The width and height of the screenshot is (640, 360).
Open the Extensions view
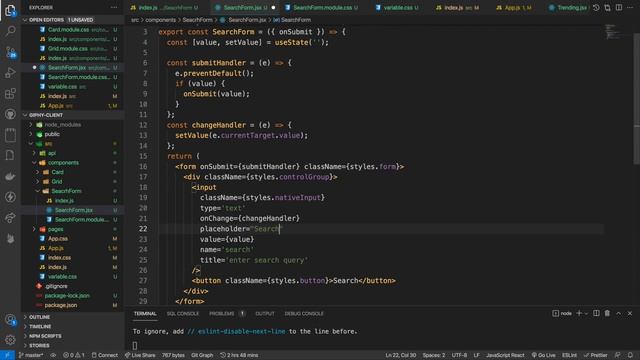10,93
